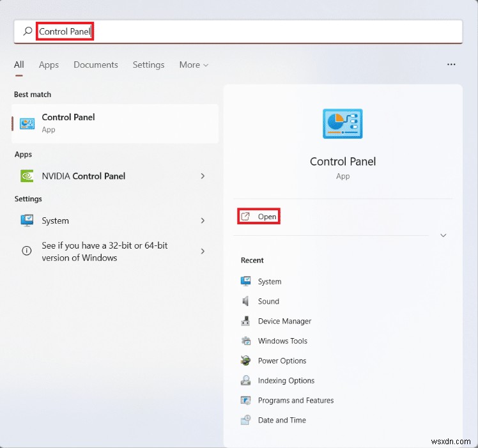
Task: Click the Control Panel title in preview pane
Action: pos(343,161)
